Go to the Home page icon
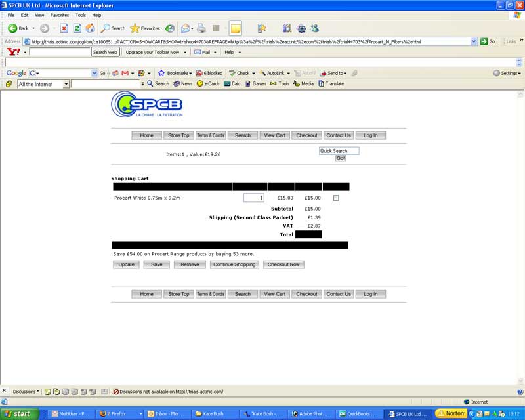 click(90, 28)
